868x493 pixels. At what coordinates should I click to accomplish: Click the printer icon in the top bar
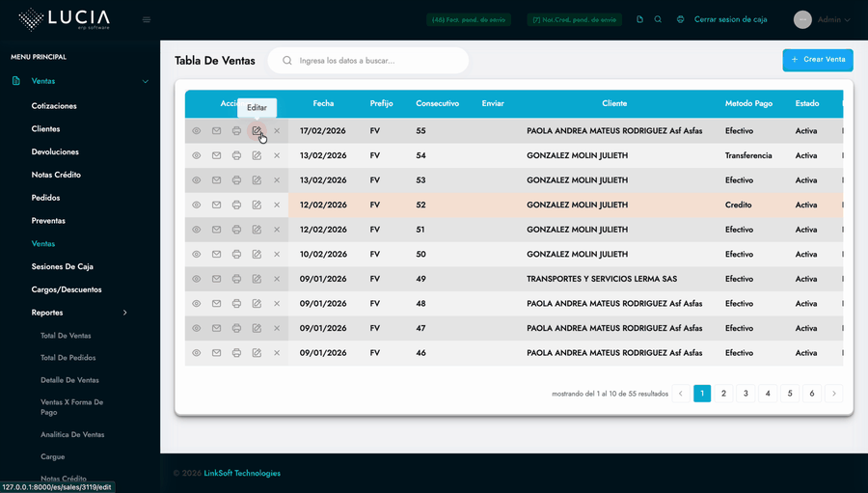pyautogui.click(x=680, y=19)
